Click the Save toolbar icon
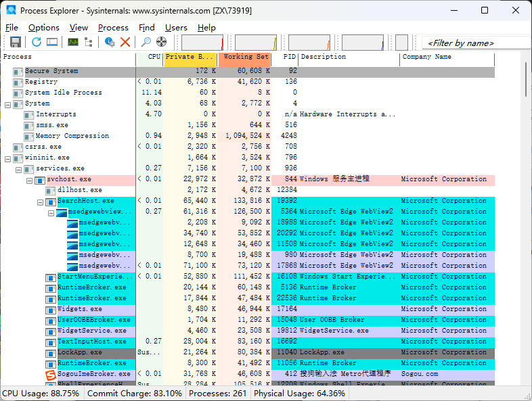 click(x=16, y=42)
